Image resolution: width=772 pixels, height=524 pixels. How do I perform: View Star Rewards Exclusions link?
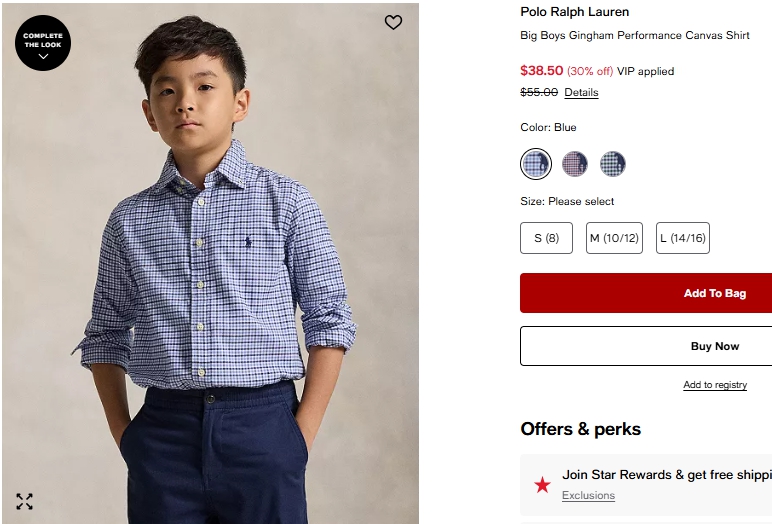tap(588, 496)
